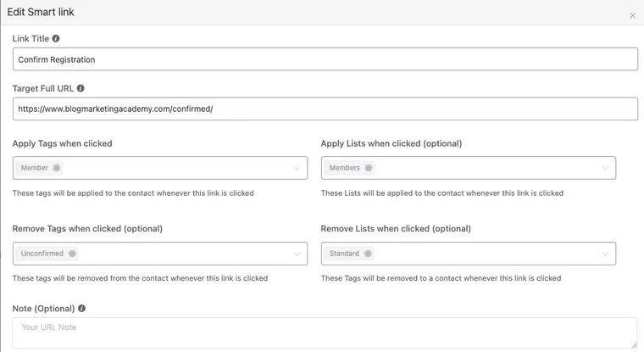Viewport: 644px width, 352px height.
Task: Click the Target Full URL info icon
Action: point(80,88)
